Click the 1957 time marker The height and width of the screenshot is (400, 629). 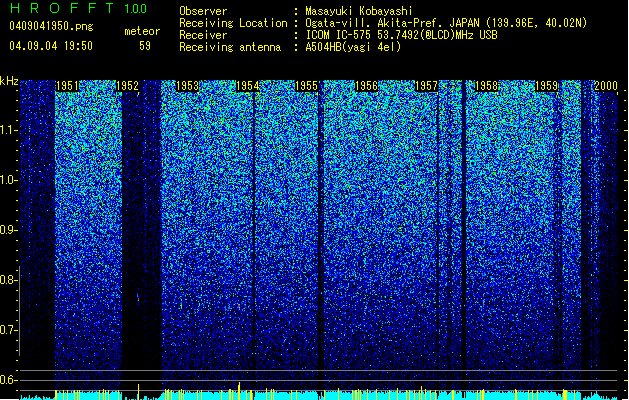(426, 86)
